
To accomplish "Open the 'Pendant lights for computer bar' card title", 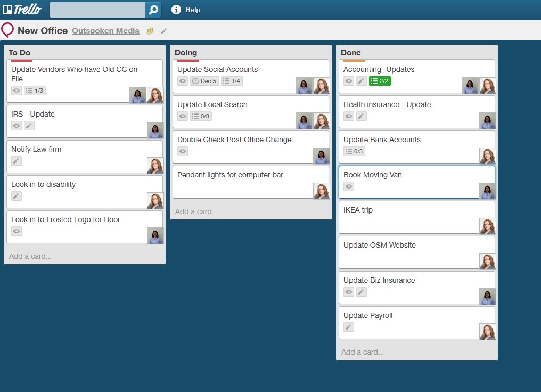I will [x=230, y=175].
